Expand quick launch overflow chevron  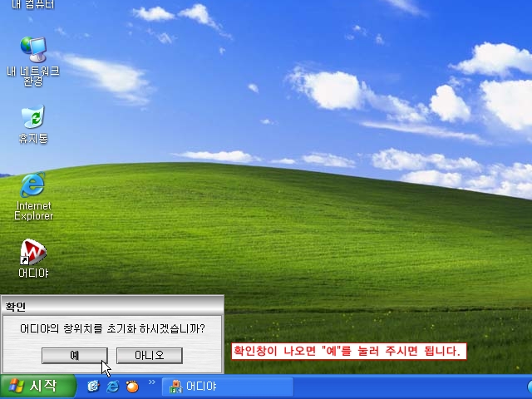151,382
